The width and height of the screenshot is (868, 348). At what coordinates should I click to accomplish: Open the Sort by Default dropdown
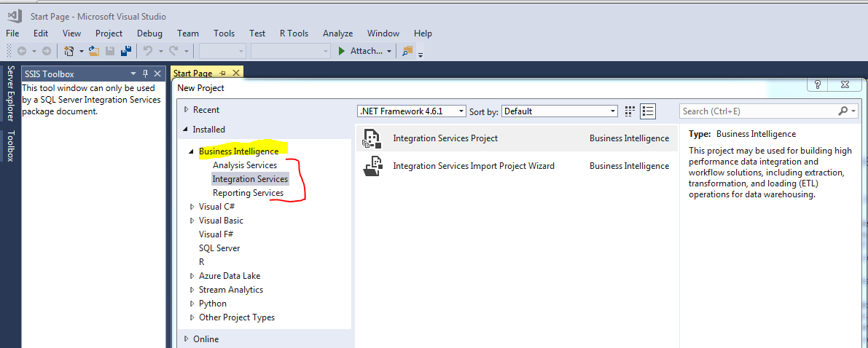[560, 111]
